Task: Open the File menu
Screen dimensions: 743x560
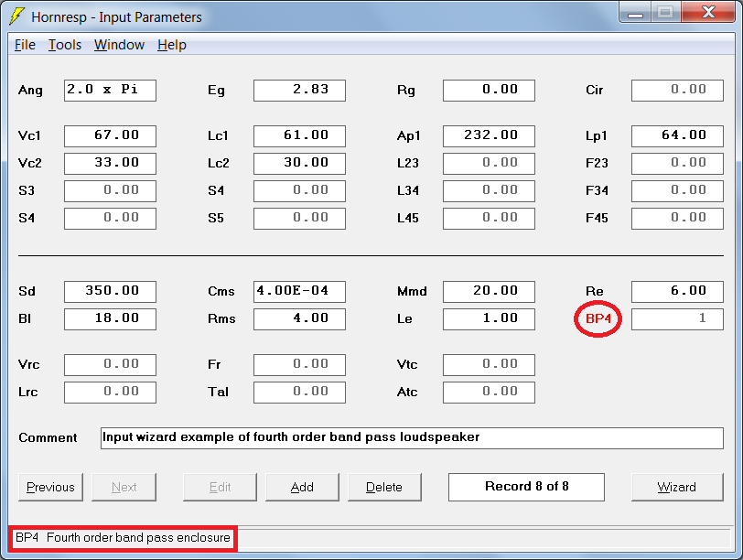Action: [25, 45]
